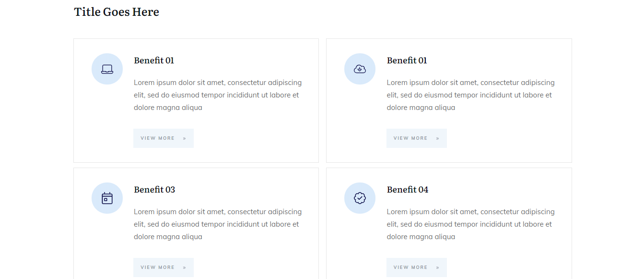Select the Benefit 01 heading next to cloud icon

pyautogui.click(x=407, y=61)
